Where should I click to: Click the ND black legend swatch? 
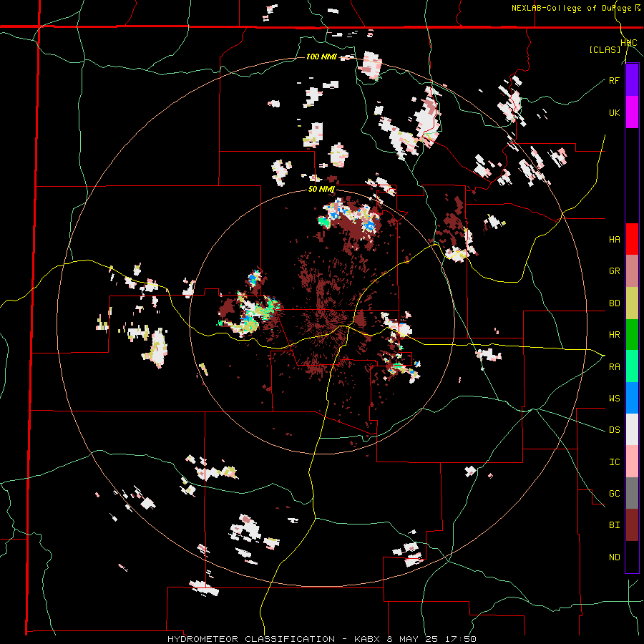coord(632,557)
